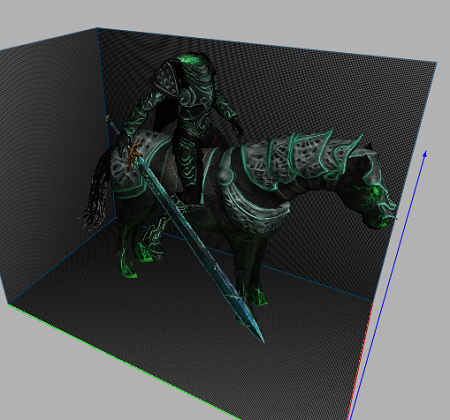Click the rider's outstretched right hand
Image resolution: width=450 pixels, height=420 pixels.
pyautogui.click(x=237, y=127)
